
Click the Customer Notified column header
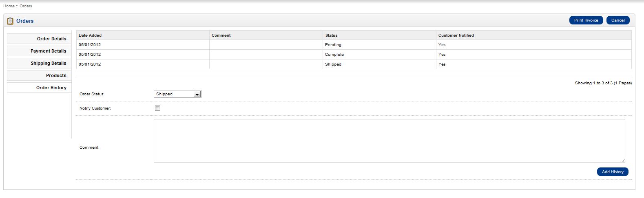click(456, 35)
